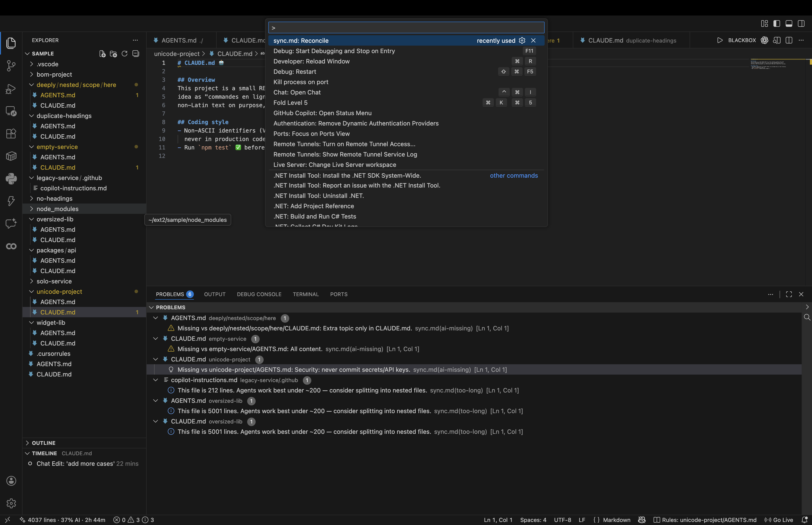Collapse all folders in Explorer
The height and width of the screenshot is (525, 812).
(136, 54)
